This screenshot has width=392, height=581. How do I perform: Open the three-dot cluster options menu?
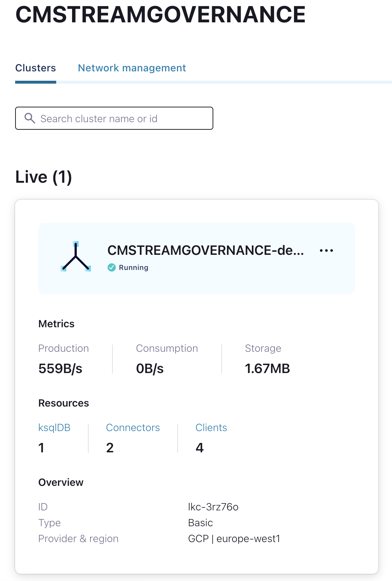[x=326, y=250]
